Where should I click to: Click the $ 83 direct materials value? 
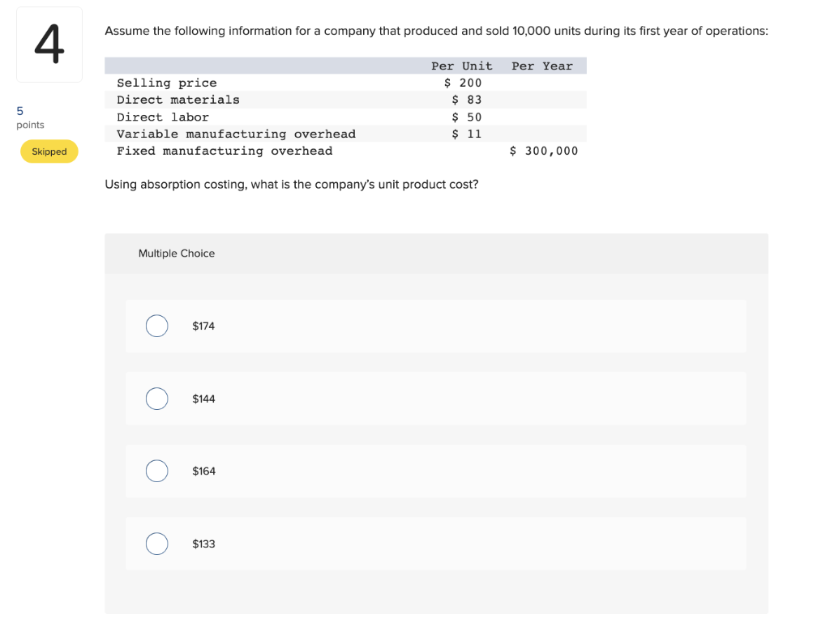click(466, 100)
